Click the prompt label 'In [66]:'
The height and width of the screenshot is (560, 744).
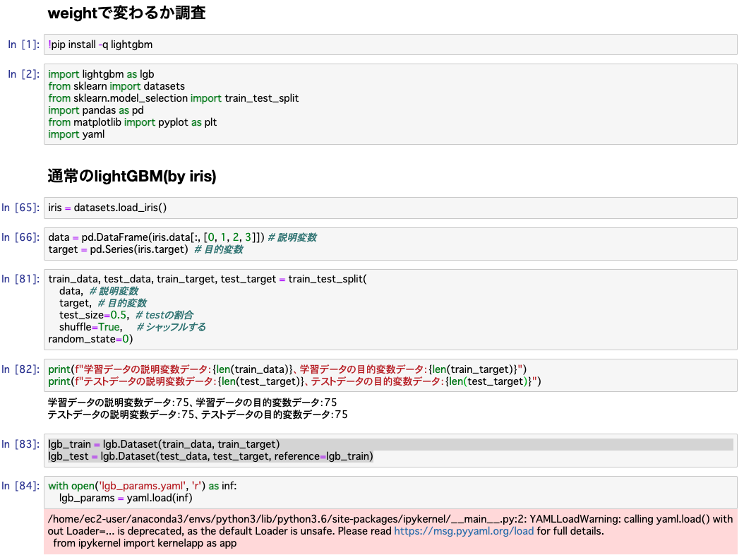coord(21,237)
